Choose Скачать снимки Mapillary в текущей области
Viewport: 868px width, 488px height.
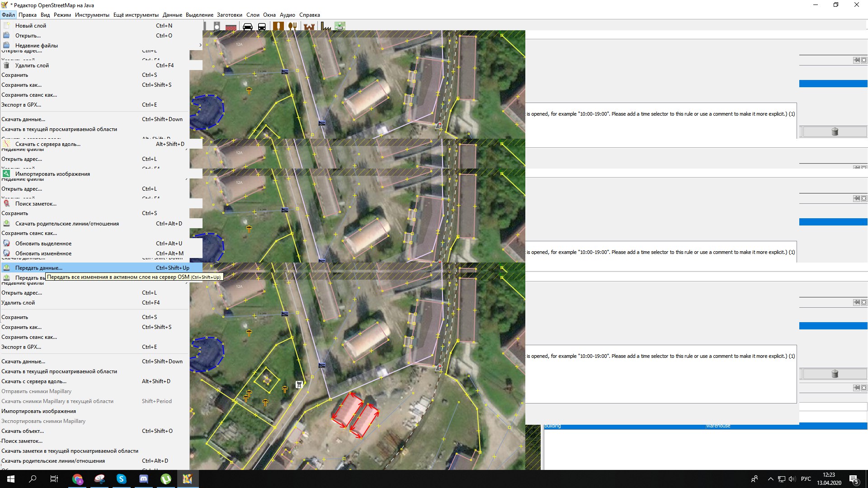(x=95, y=401)
